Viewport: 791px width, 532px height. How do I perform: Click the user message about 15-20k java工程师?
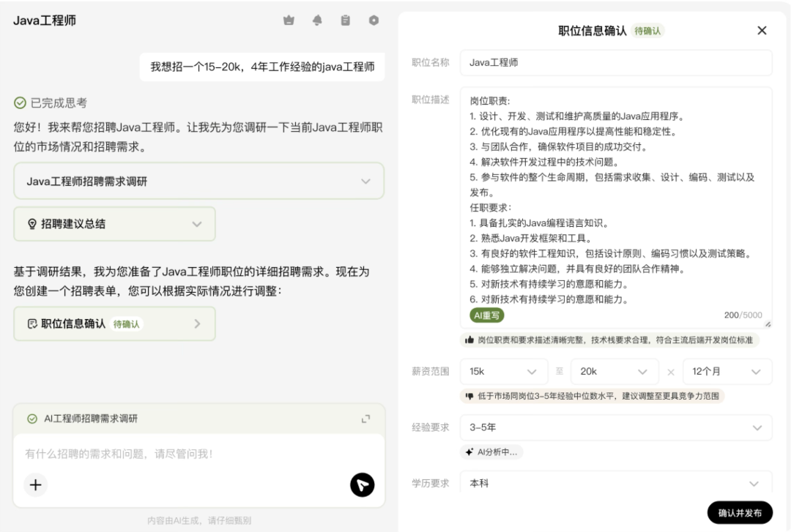262,67
